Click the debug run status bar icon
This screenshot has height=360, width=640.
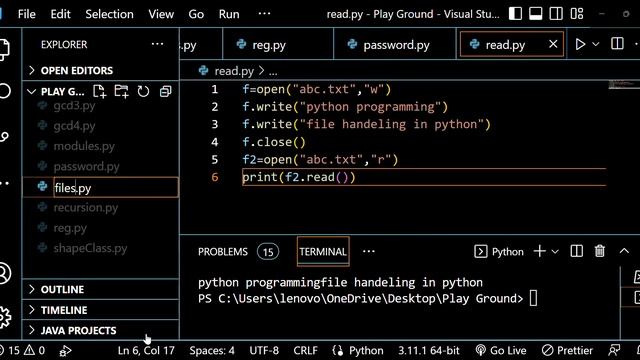(x=65, y=351)
